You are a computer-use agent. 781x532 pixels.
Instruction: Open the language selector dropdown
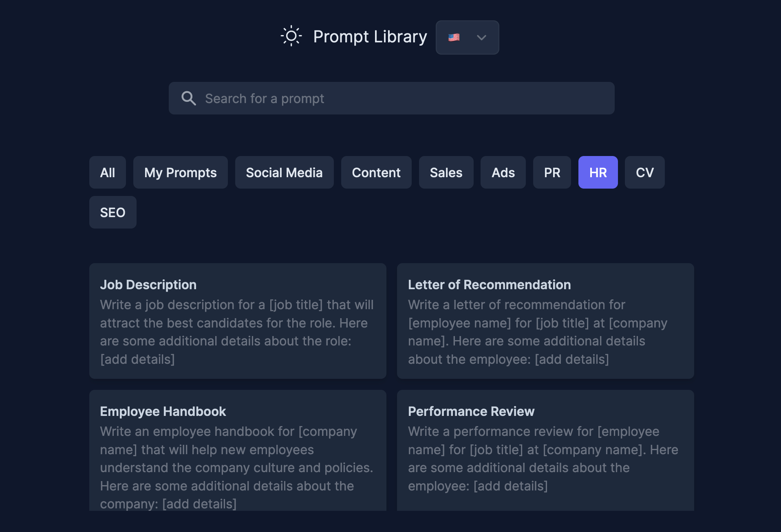(467, 37)
